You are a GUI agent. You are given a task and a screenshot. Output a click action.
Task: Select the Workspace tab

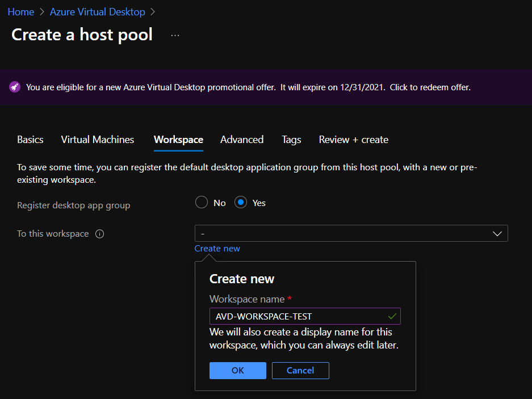coord(178,140)
